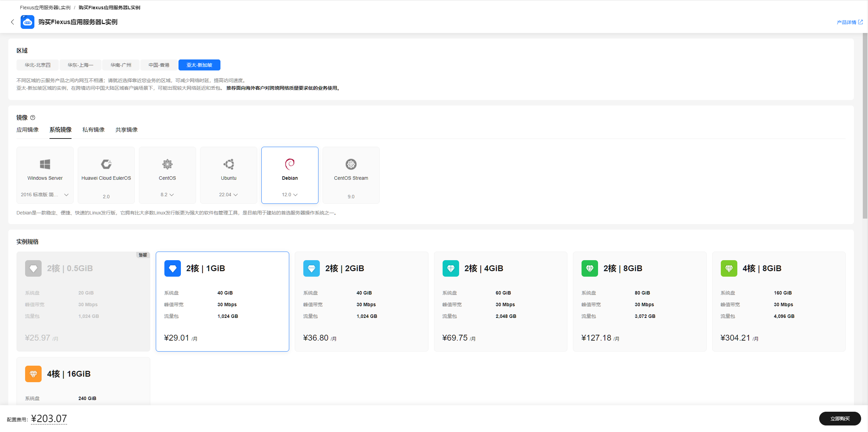The height and width of the screenshot is (432, 868).
Task: Click 立即购买 button
Action: [840, 419]
